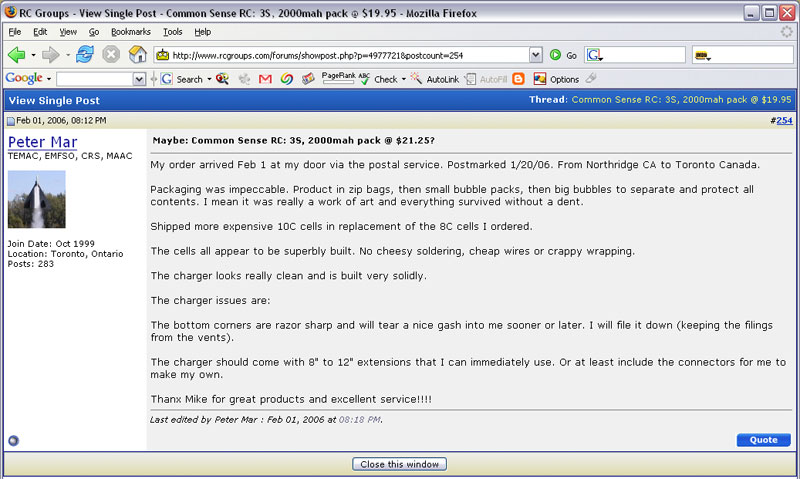Open the View menu
Viewport: 800px width, 479px height.
(68, 32)
